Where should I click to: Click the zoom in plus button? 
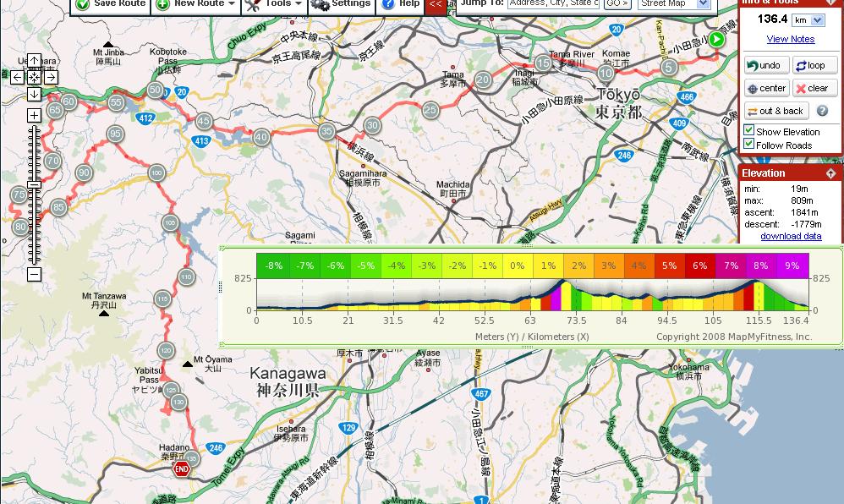[x=34, y=115]
